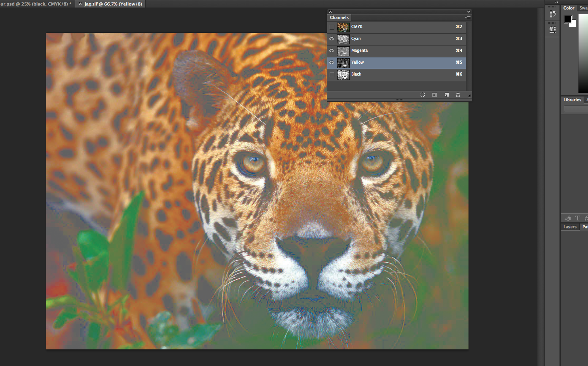The width and height of the screenshot is (588, 366).
Task: Select the Black channel thumbnail
Action: [343, 74]
